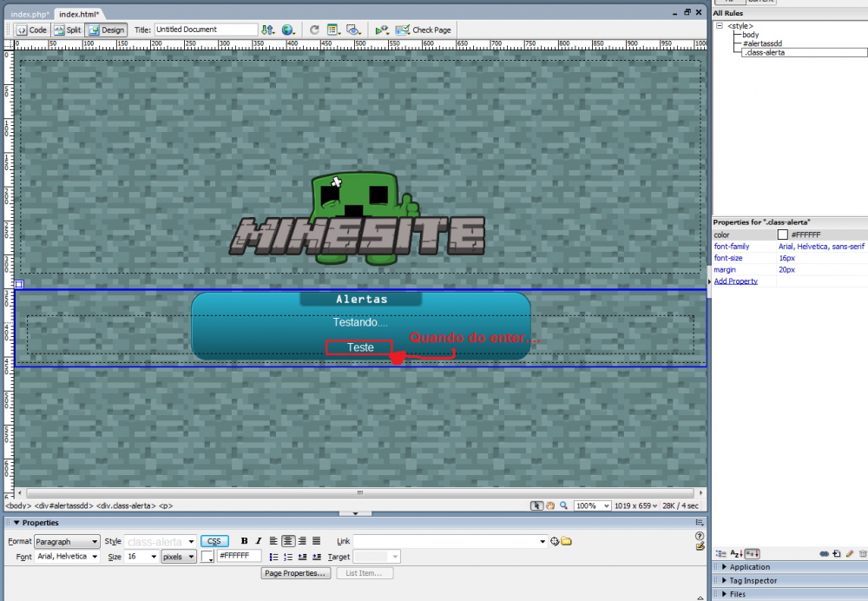This screenshot has height=601, width=868.
Task: Click the Add Property link
Action: coord(735,281)
